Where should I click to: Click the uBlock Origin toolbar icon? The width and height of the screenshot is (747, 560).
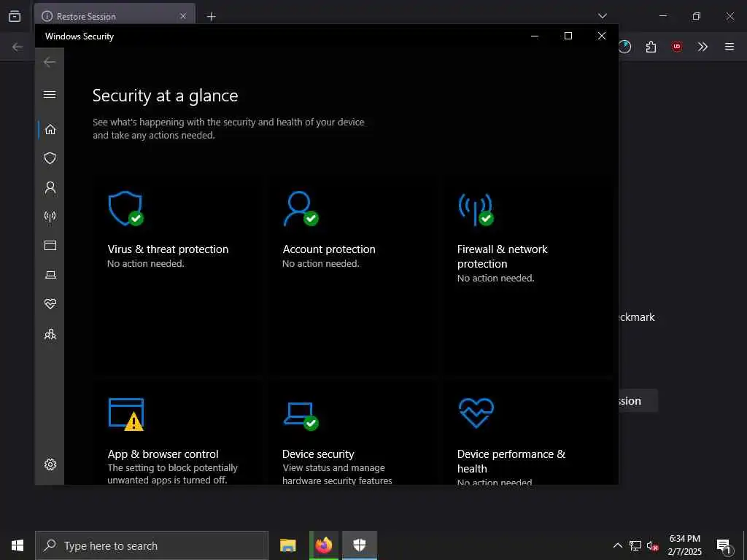(x=676, y=47)
